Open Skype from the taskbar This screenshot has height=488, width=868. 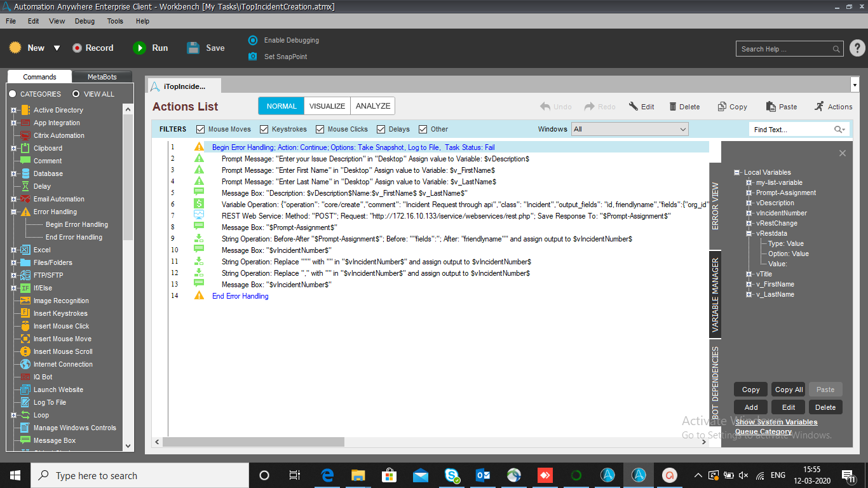coord(452,475)
